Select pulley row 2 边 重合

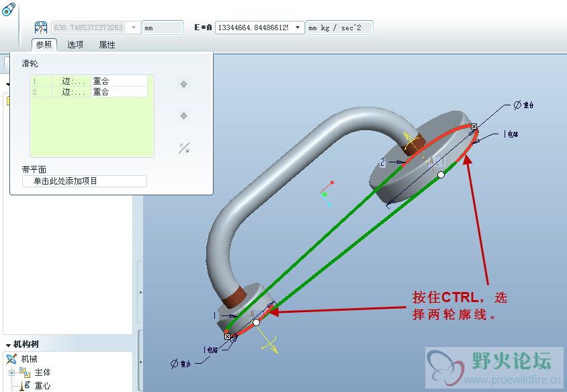pyautogui.click(x=89, y=92)
